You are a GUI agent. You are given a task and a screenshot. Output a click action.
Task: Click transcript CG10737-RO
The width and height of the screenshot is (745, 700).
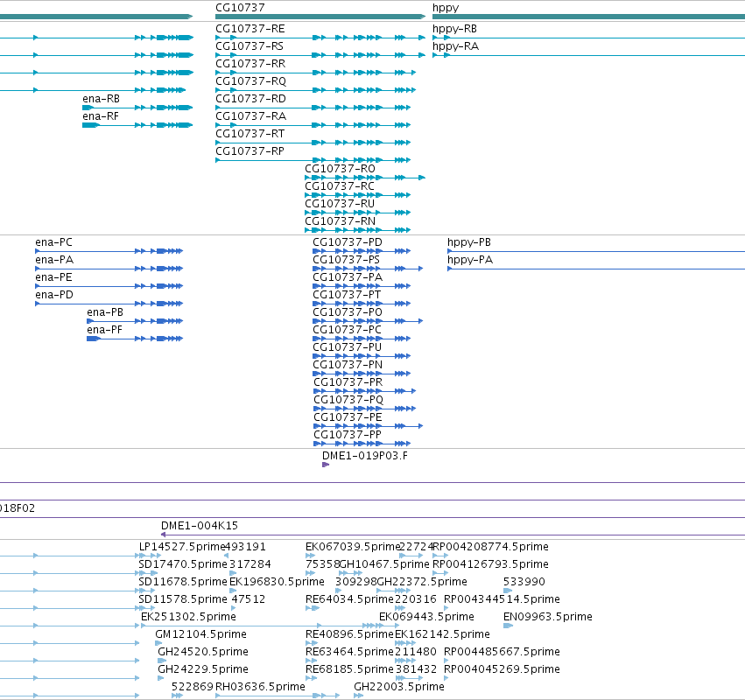[340, 169]
